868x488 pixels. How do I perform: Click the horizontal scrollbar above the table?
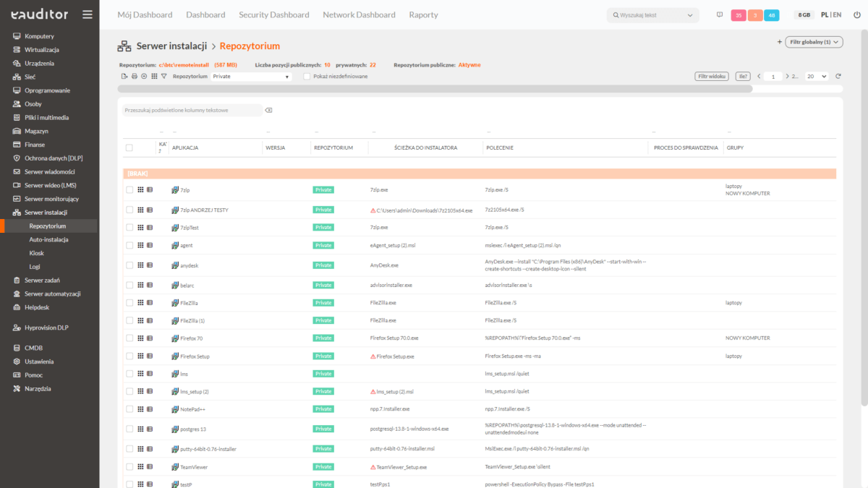click(434, 89)
